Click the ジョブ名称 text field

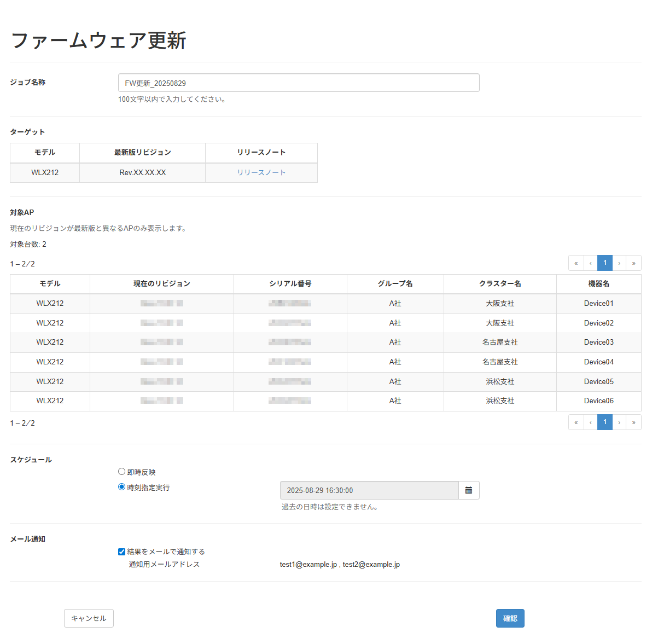299,83
